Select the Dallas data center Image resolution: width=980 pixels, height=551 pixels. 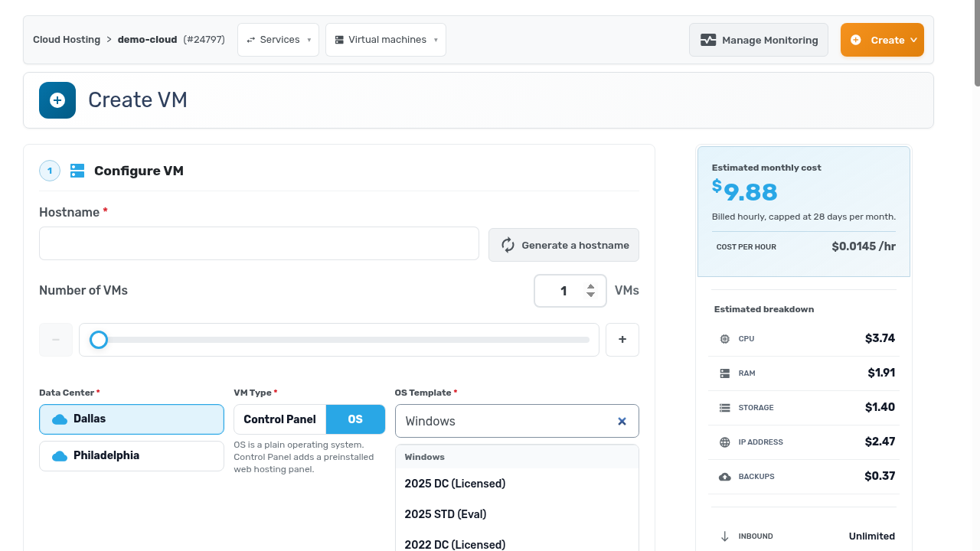pos(132,419)
